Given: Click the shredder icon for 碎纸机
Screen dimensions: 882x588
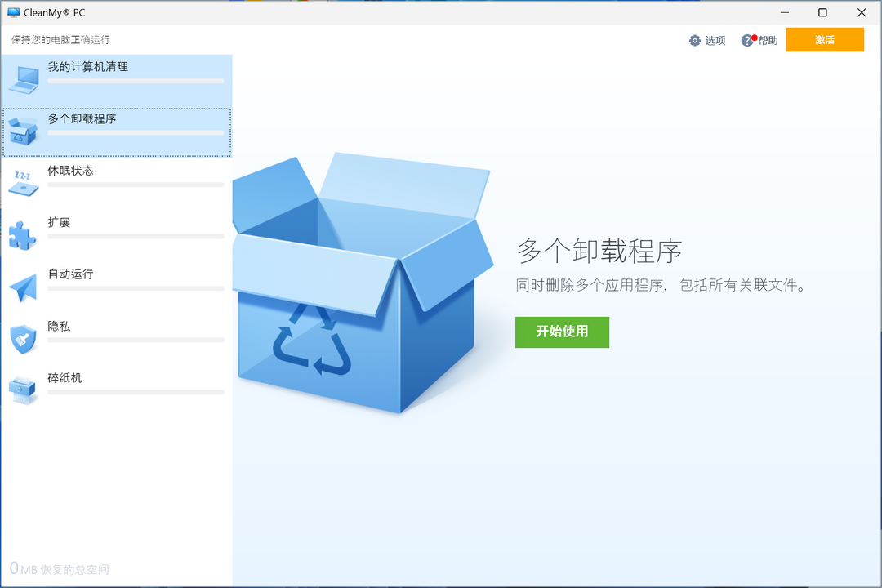Looking at the screenshot, I should (x=23, y=390).
